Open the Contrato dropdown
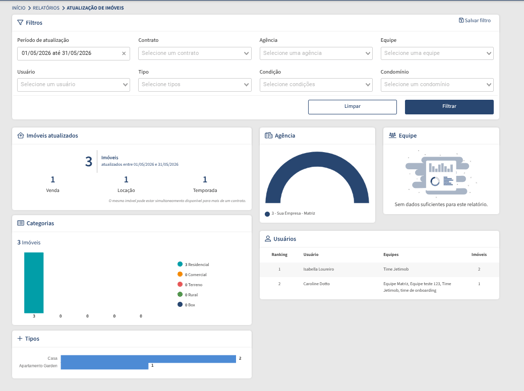 [x=195, y=53]
